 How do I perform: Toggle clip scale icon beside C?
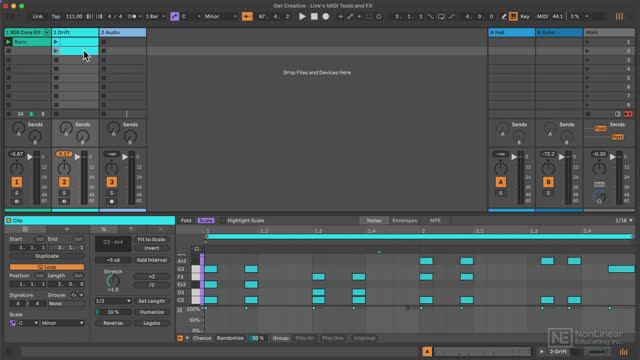(x=13, y=323)
